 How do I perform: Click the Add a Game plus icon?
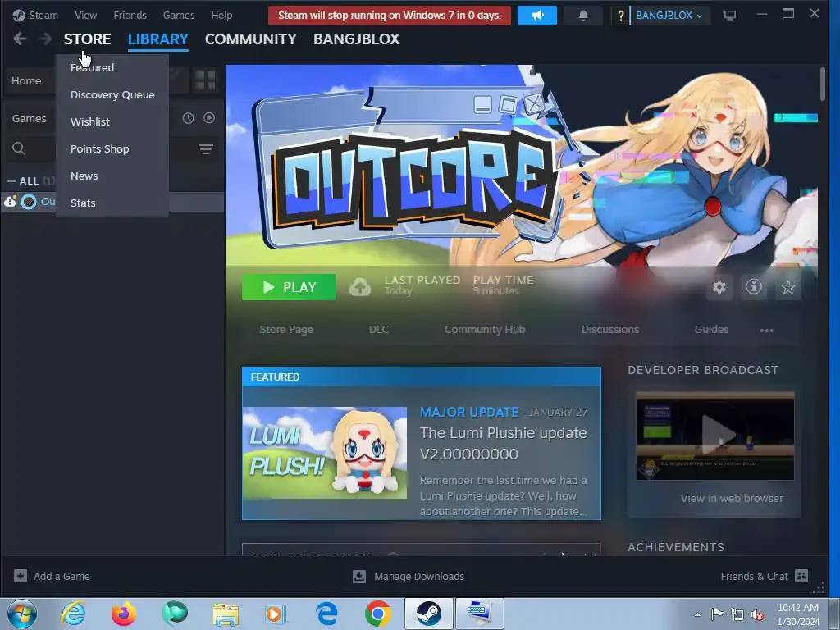coord(21,576)
